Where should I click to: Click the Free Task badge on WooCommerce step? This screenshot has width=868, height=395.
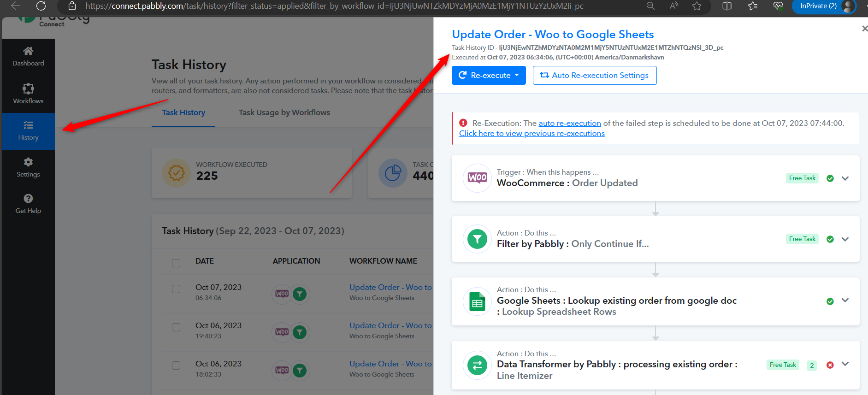coord(802,178)
